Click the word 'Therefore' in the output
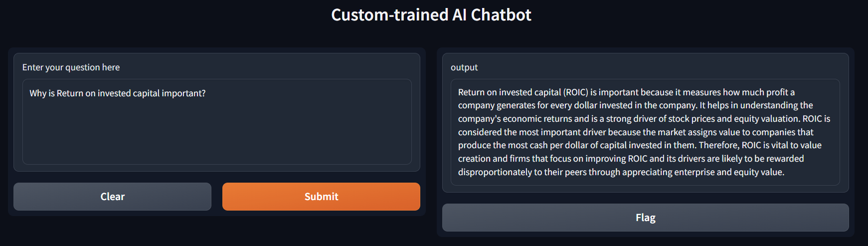Viewport: 868px width, 246px height. coord(718,145)
